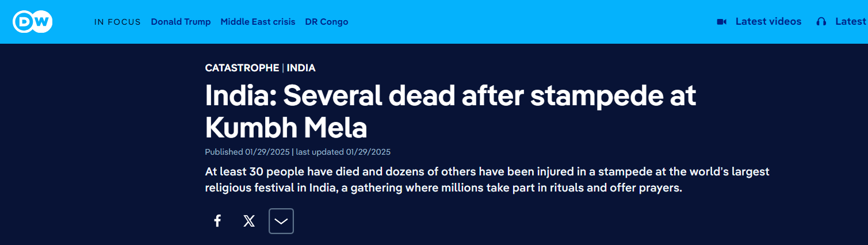Click the IN FOCUS label
This screenshot has height=245, width=868.
click(117, 22)
